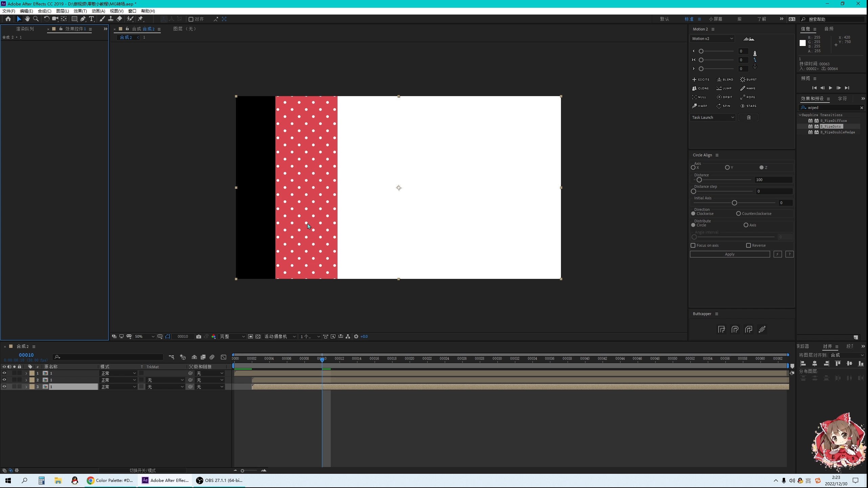Click the ROPE tool in Motion 2

[748, 97]
